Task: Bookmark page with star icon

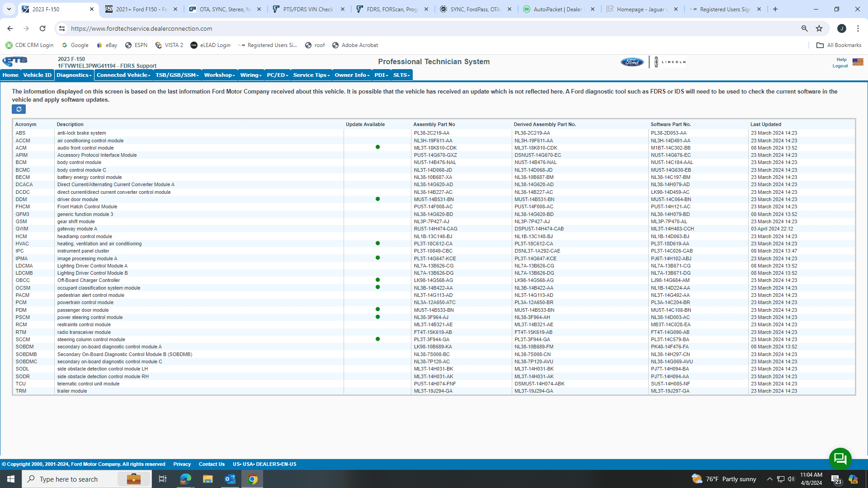Action: point(819,28)
